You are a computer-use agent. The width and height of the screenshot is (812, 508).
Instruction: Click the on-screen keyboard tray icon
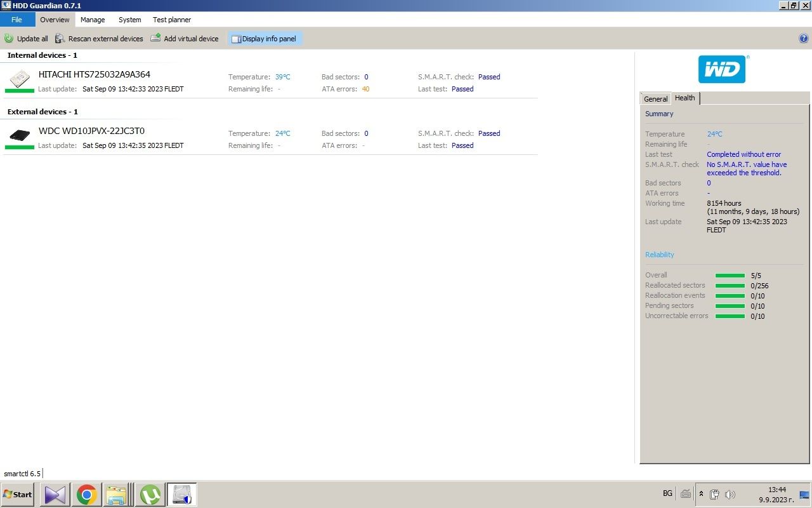tap(686, 493)
